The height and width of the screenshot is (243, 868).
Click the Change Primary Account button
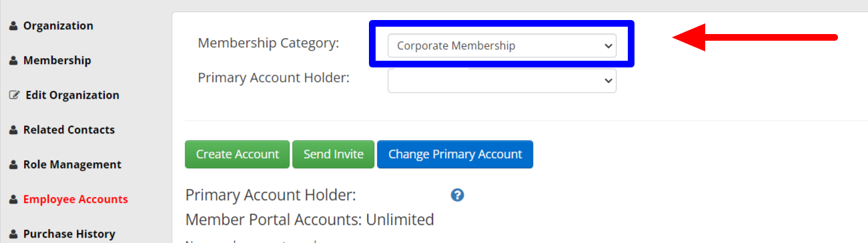point(455,154)
